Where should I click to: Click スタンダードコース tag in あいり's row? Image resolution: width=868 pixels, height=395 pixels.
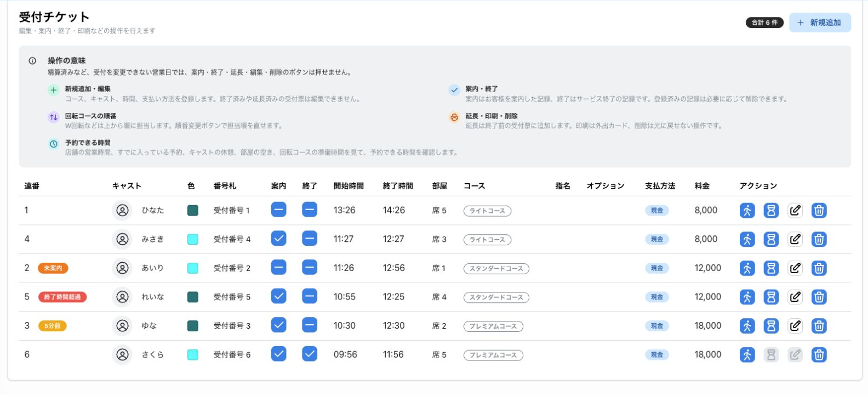[496, 269]
